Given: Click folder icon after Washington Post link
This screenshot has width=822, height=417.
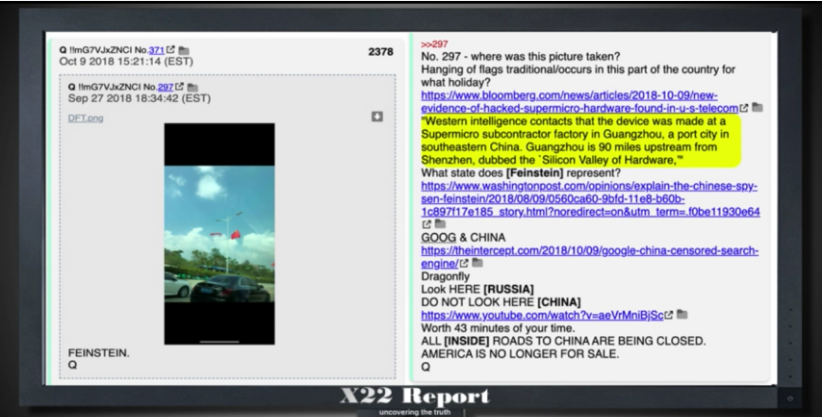Looking at the screenshot, I should (440, 224).
